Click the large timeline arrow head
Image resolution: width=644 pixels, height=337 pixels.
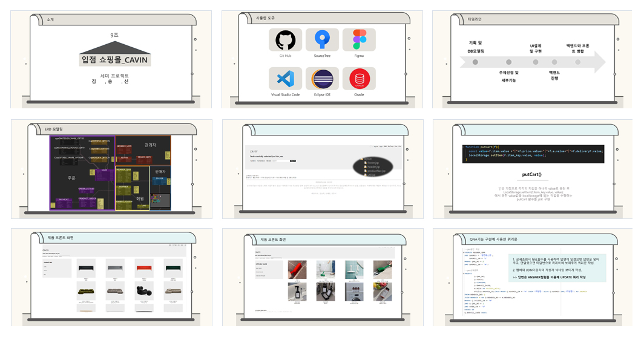point(600,62)
